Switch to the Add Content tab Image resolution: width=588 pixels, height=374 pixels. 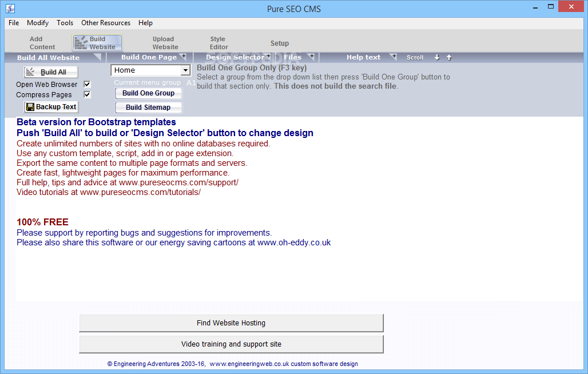(42, 43)
